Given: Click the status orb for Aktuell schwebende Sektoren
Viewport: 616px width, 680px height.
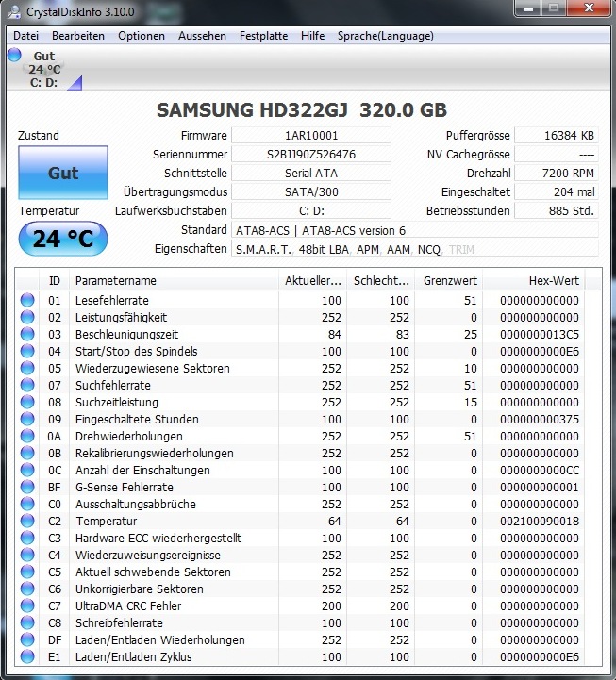Looking at the screenshot, I should [27, 572].
